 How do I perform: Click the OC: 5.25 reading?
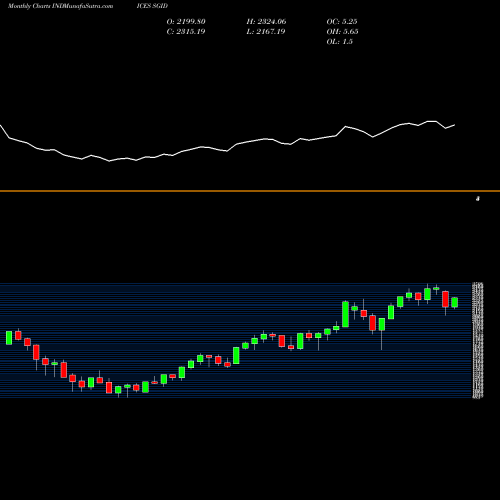tap(342, 22)
